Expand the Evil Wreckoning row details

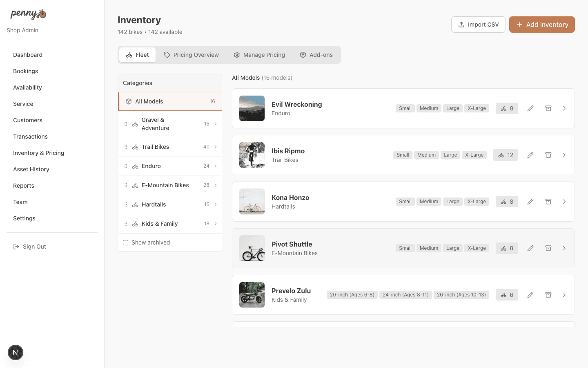click(565, 108)
